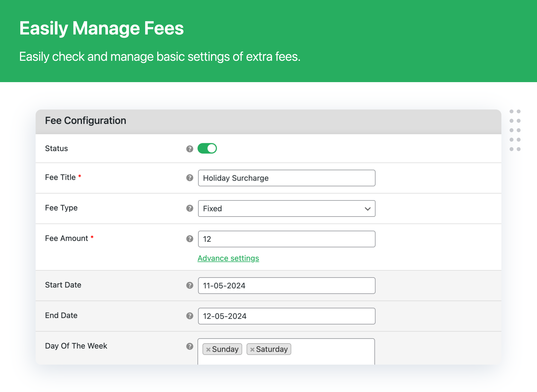
Task: Click the help icon beside Fee Amount
Action: pos(190,239)
